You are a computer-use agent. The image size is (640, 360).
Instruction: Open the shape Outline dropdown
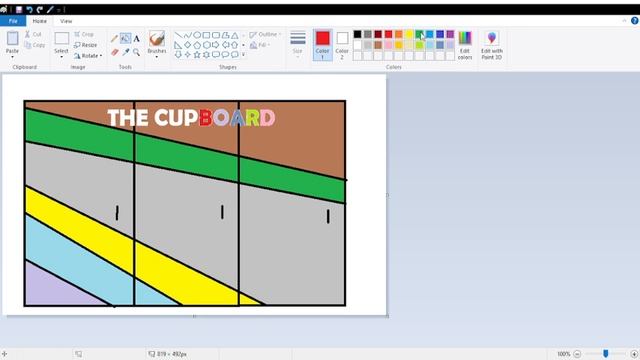[x=265, y=34]
